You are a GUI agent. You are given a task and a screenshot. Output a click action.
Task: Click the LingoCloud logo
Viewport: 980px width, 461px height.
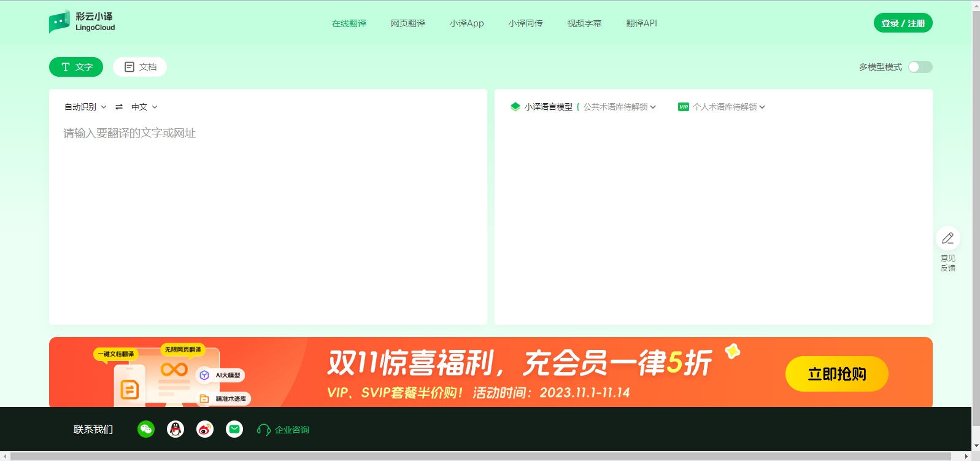pyautogui.click(x=82, y=22)
